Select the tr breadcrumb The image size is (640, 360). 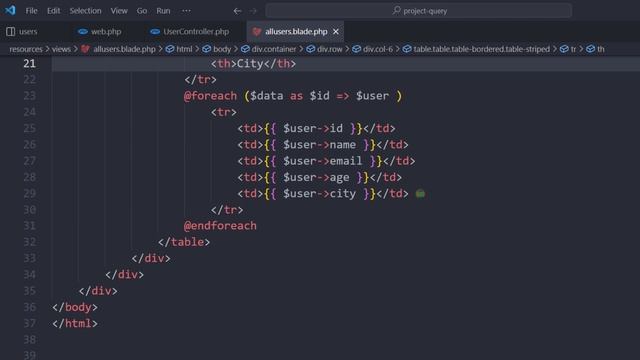tap(573, 49)
